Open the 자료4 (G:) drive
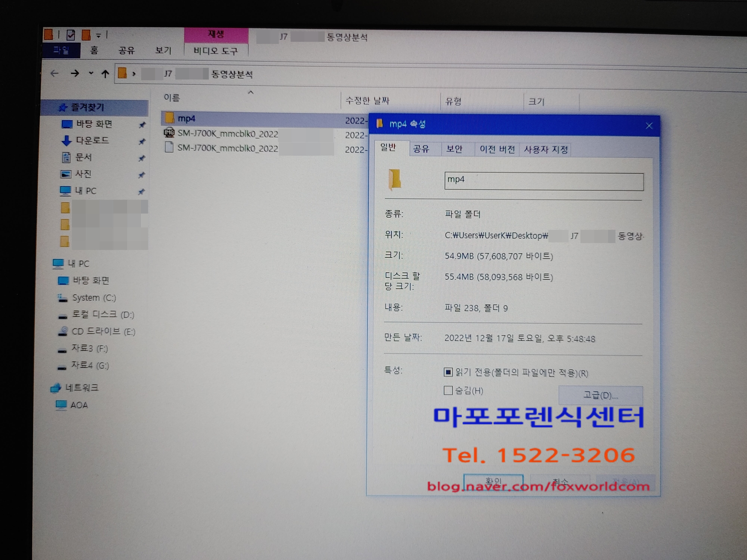The width and height of the screenshot is (747, 560). click(90, 365)
